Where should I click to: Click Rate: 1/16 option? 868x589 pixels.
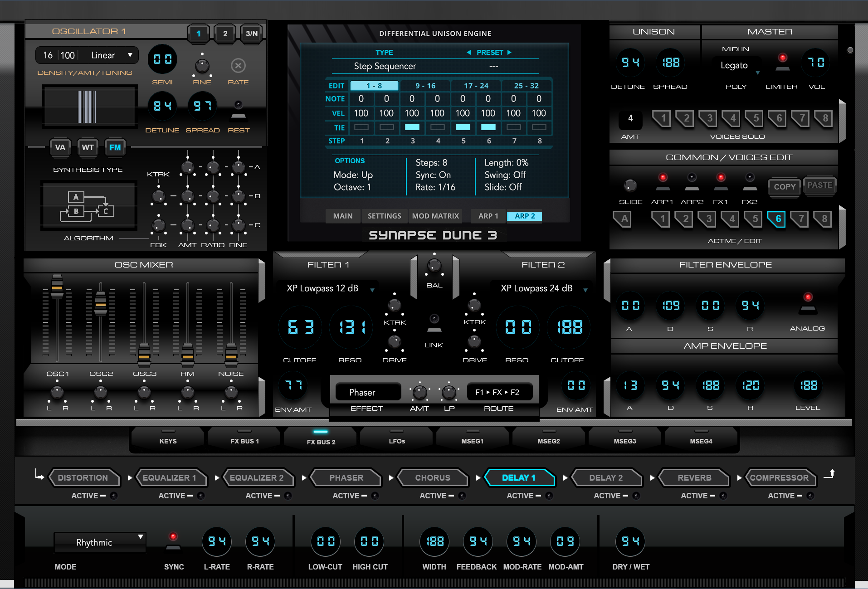point(435,187)
